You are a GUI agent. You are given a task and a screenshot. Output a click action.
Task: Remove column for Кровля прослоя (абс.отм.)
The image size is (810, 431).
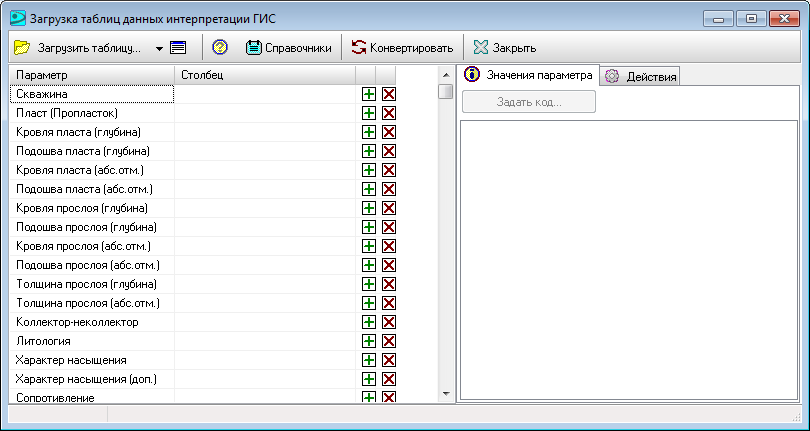click(389, 246)
